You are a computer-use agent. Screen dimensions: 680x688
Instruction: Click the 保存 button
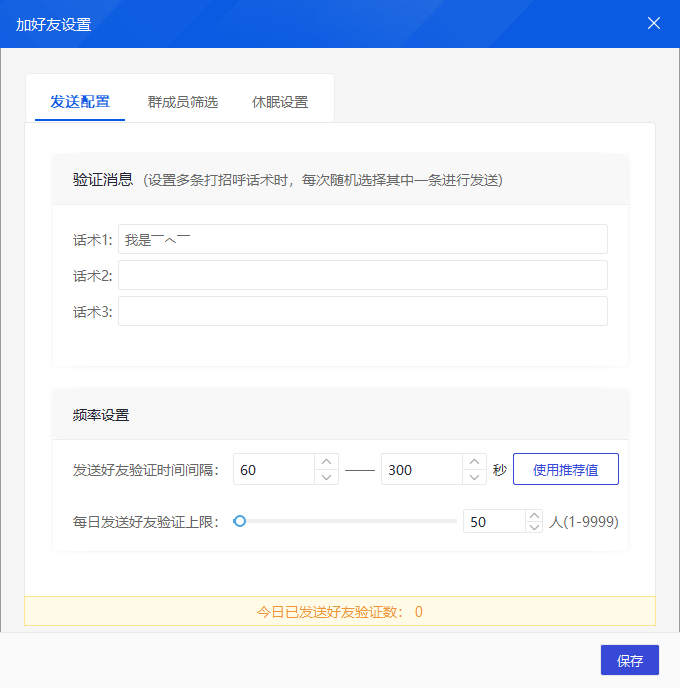click(629, 661)
